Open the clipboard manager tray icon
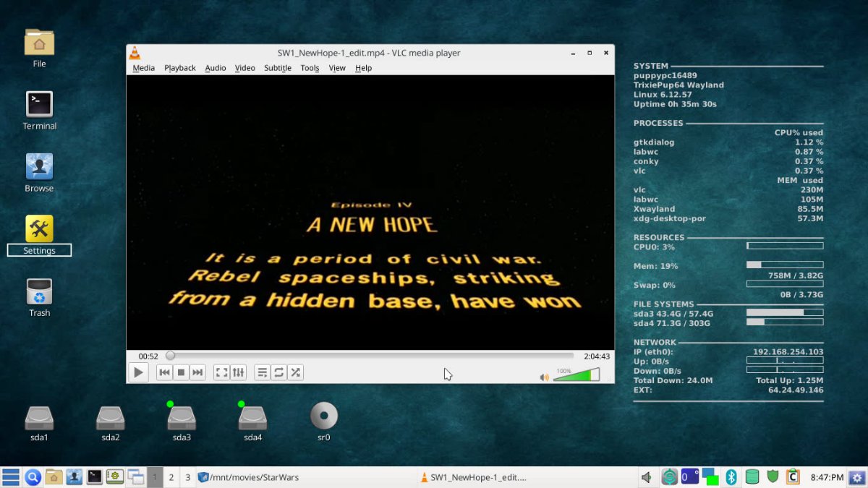 point(793,477)
